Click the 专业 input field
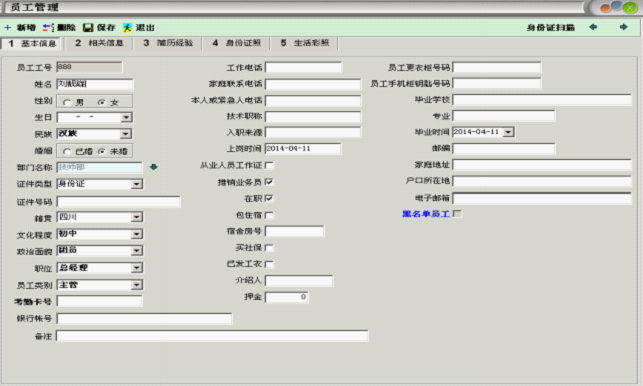643x386 pixels. [504, 116]
